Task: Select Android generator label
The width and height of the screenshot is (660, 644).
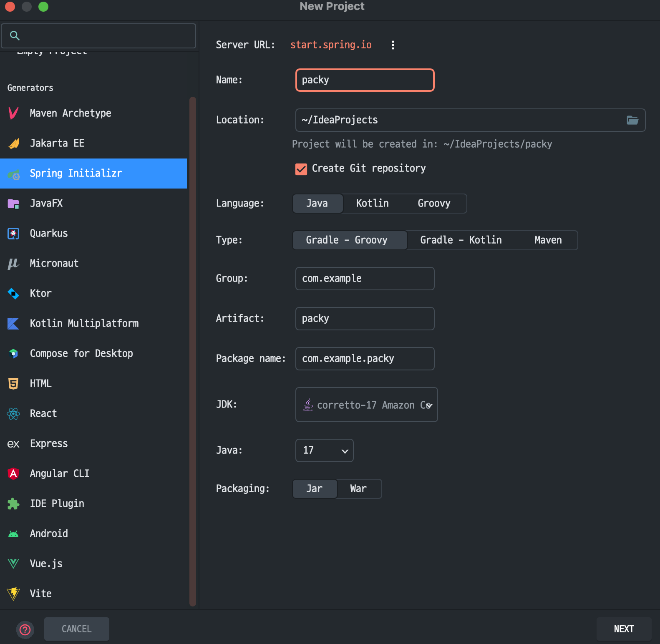Action: point(49,534)
